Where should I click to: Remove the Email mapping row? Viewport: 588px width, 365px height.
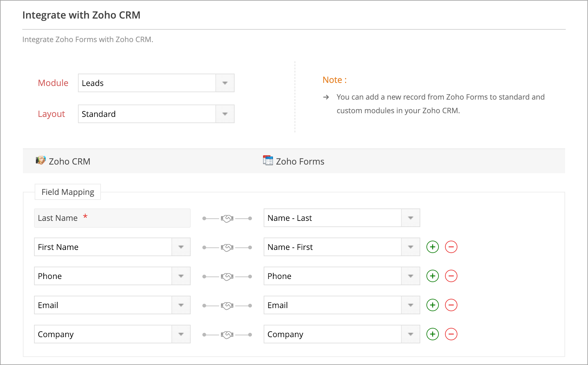[x=451, y=305]
